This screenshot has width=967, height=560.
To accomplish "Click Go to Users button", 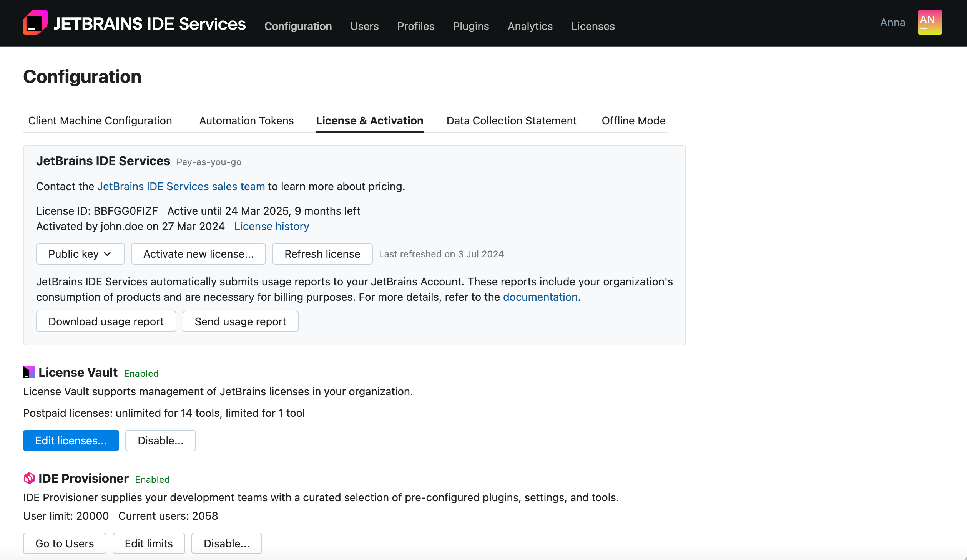I will [x=65, y=543].
